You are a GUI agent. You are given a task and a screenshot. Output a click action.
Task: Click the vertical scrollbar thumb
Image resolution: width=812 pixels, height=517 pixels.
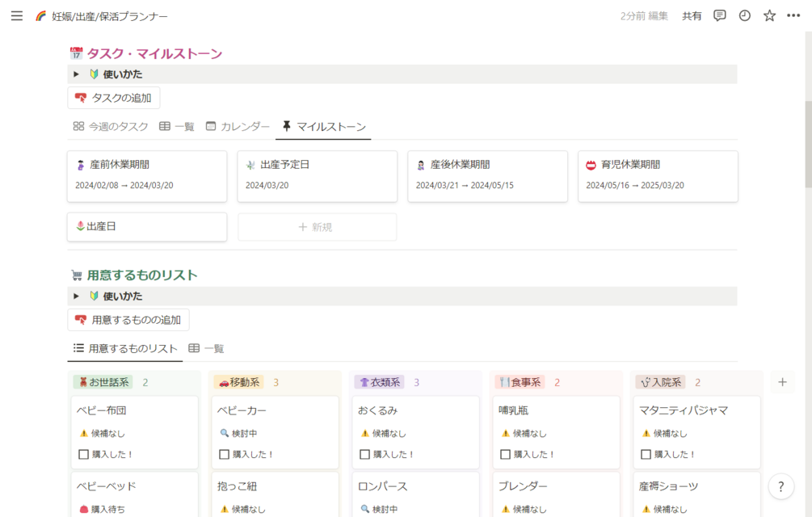point(809,145)
